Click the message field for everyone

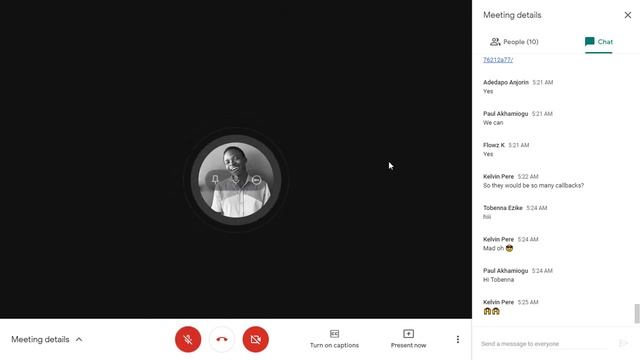[x=544, y=344]
